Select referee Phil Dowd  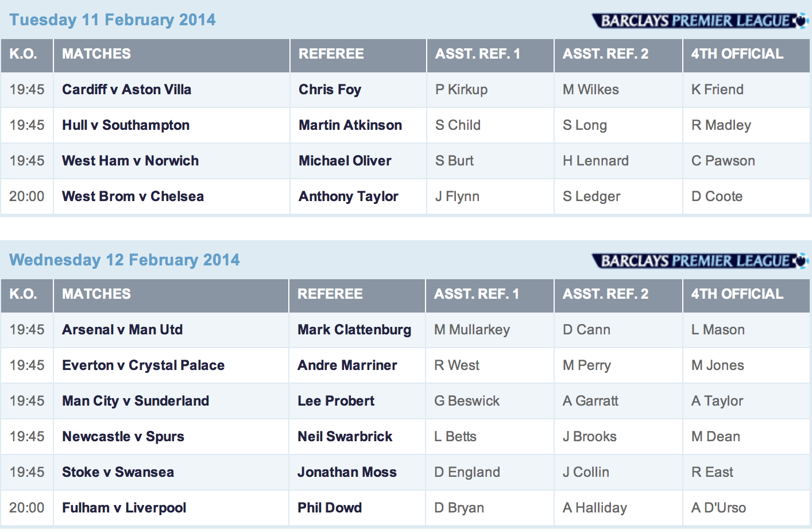(x=330, y=508)
